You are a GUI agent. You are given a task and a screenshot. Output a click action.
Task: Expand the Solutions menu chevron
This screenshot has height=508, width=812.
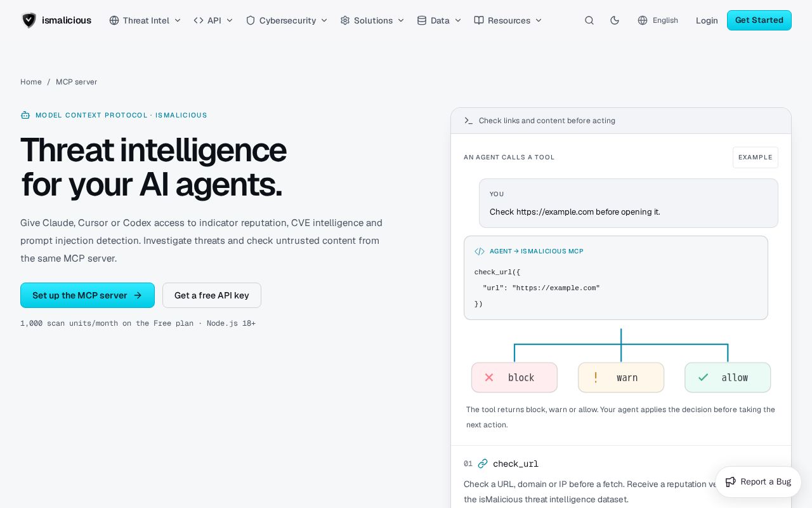tap(401, 20)
